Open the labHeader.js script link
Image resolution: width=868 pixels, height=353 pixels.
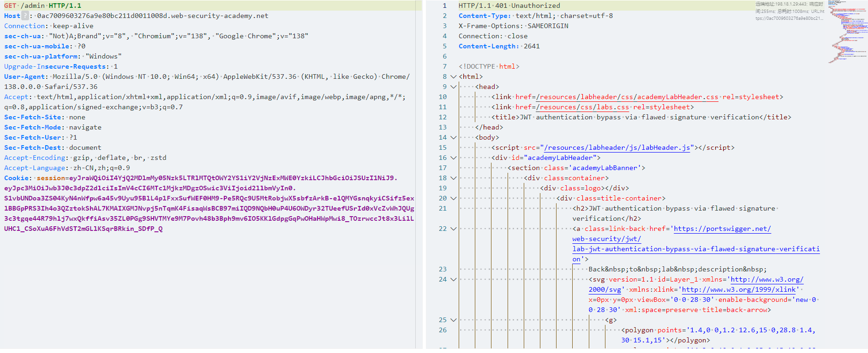point(617,147)
